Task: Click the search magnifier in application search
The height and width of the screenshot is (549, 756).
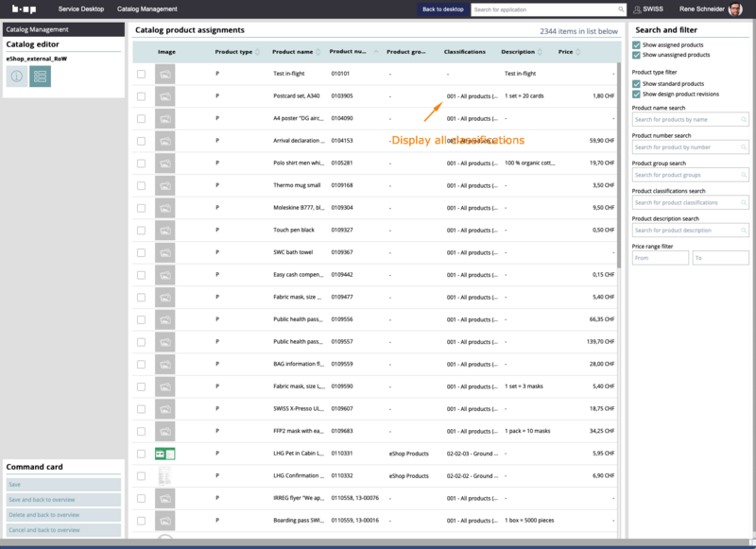Action: pyautogui.click(x=619, y=9)
